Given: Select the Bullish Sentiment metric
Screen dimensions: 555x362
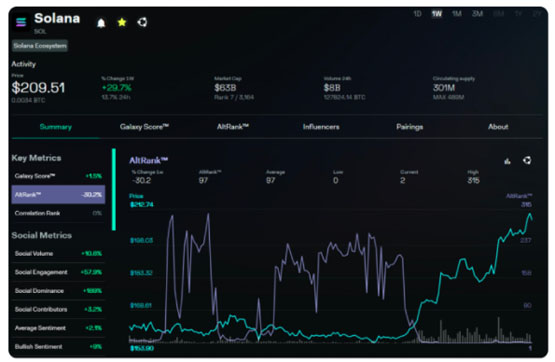Looking at the screenshot, I should click(58, 347).
